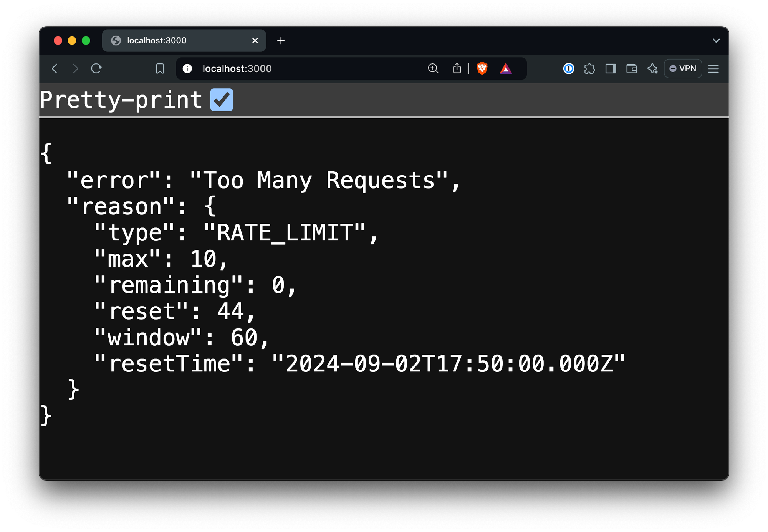Toggle the Brave sidebar panel
768x532 pixels.
coord(611,69)
